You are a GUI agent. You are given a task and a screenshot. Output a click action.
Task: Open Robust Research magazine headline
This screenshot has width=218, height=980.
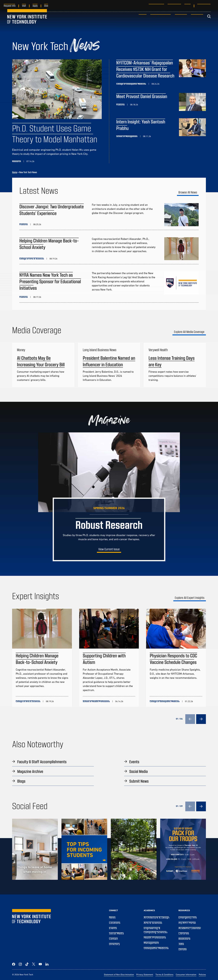(109, 525)
